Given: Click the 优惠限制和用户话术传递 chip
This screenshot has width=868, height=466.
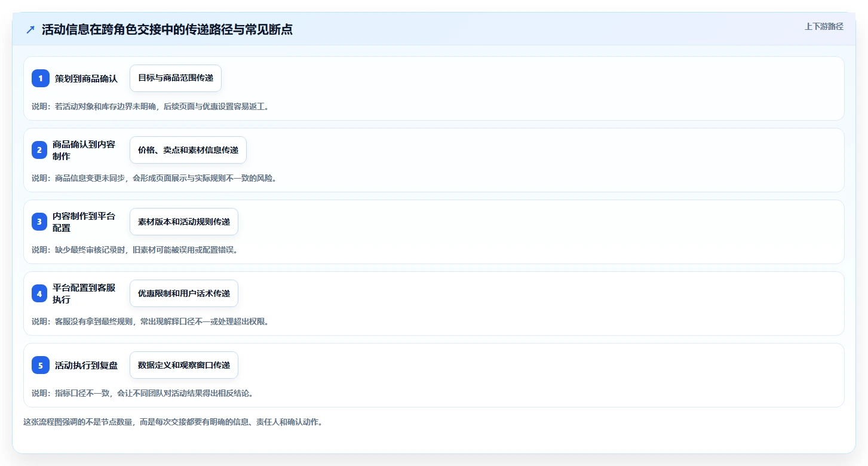Looking at the screenshot, I should point(184,293).
